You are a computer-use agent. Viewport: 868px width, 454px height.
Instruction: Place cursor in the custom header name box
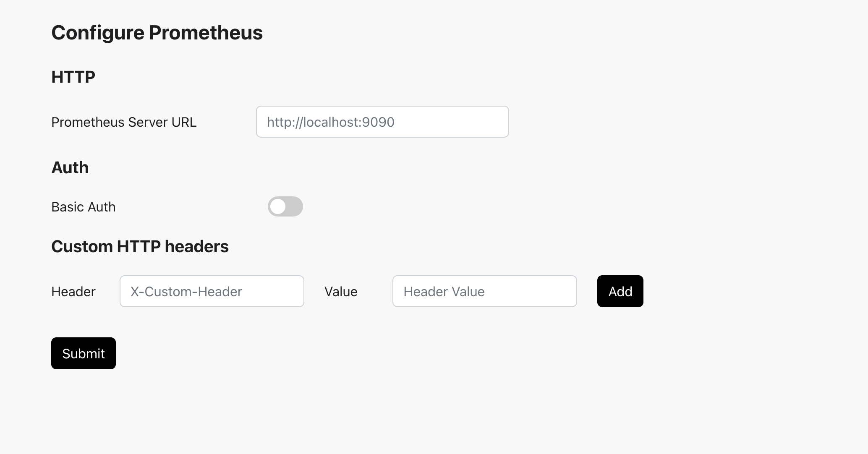(212, 291)
